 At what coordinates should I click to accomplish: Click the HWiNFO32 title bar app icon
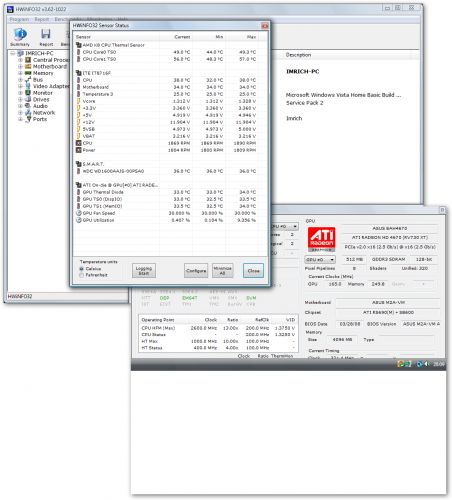10,9
